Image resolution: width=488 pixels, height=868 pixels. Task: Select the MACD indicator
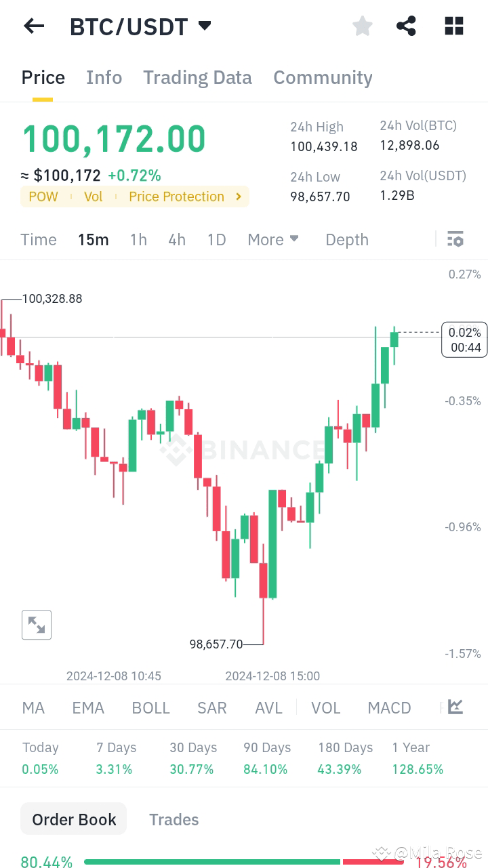coord(389,707)
